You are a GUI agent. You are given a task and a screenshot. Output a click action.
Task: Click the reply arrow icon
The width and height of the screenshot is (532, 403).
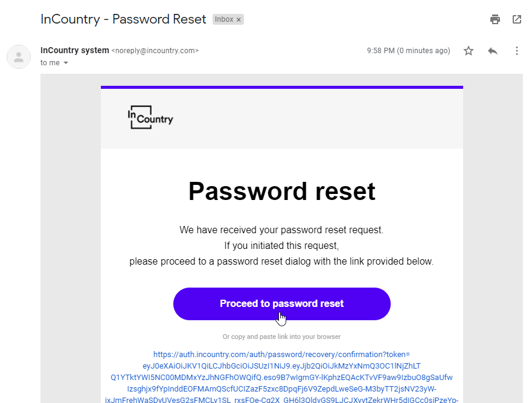click(493, 51)
